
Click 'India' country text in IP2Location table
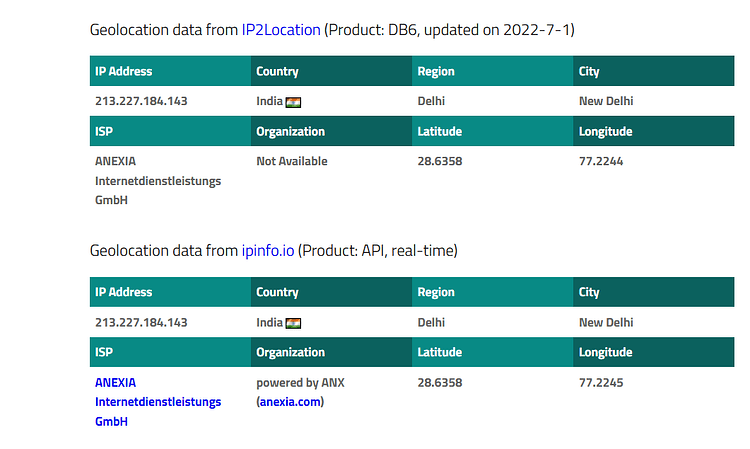tap(269, 101)
